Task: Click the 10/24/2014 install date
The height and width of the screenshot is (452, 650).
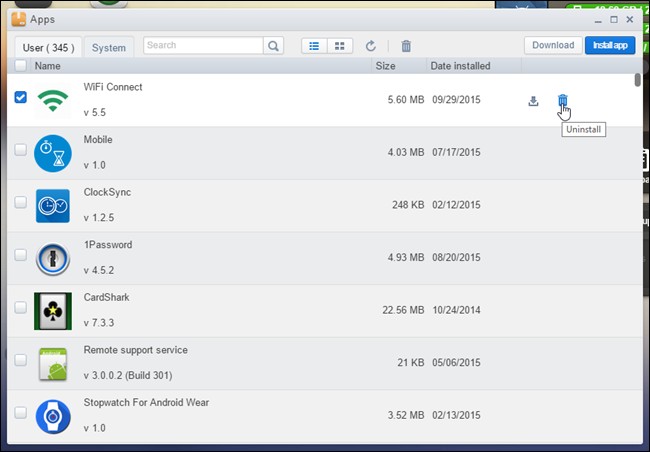Action: point(456,310)
